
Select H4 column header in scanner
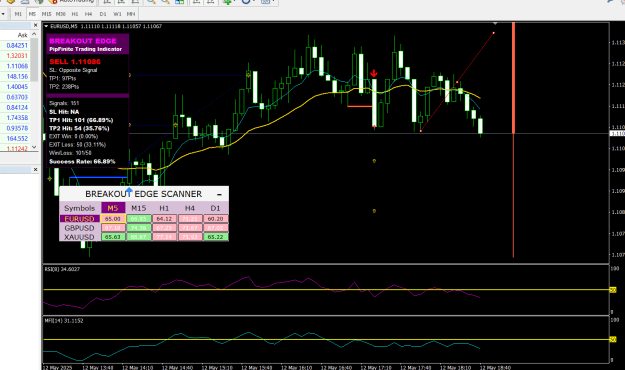[x=190, y=208]
